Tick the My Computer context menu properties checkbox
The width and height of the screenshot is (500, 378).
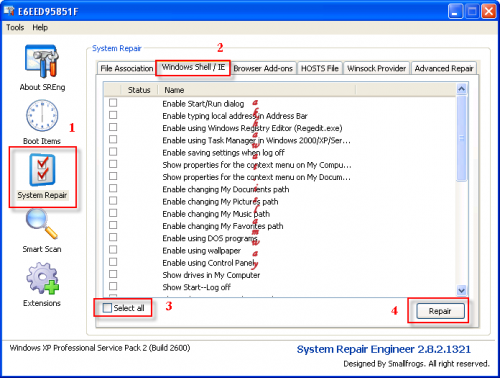point(113,164)
